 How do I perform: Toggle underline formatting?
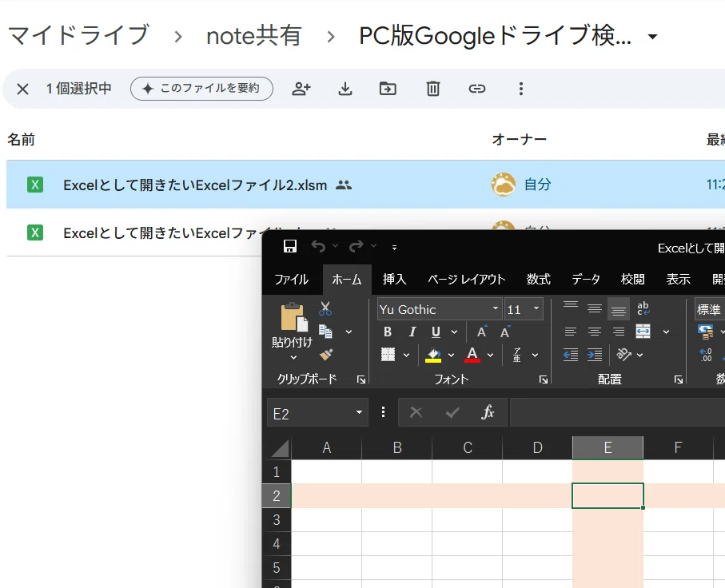click(436, 332)
